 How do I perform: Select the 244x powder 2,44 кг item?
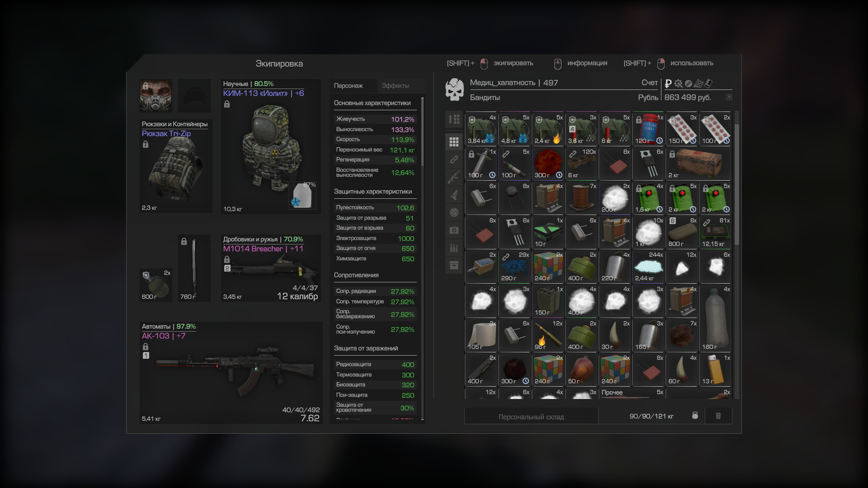click(649, 266)
